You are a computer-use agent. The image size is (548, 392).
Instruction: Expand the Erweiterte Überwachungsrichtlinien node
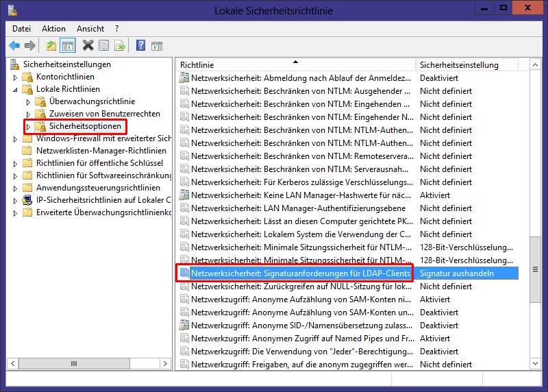15,213
